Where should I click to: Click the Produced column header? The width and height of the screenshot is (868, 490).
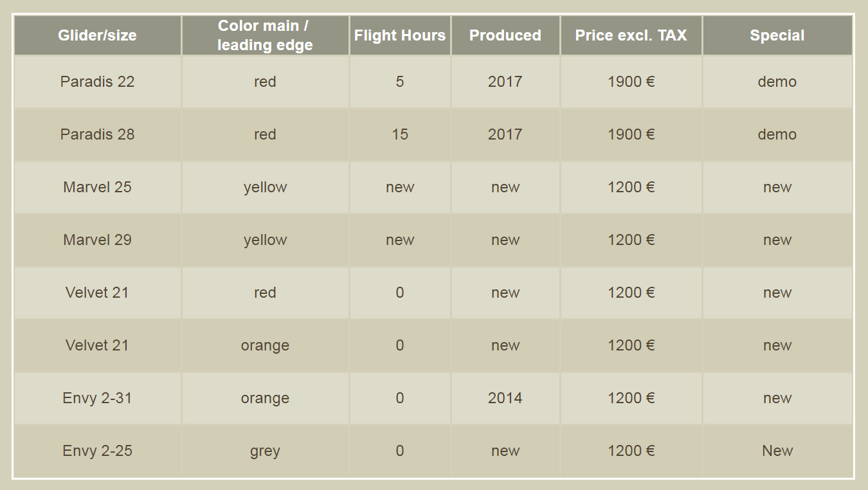[505, 35]
